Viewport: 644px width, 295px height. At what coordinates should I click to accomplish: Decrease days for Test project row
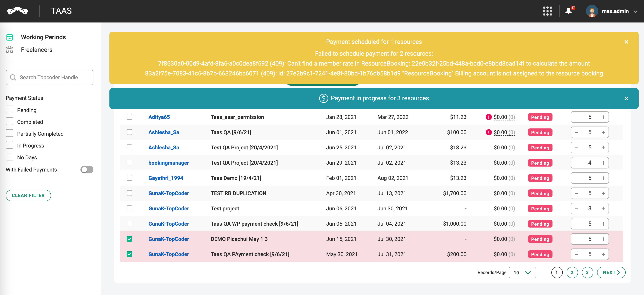point(576,209)
